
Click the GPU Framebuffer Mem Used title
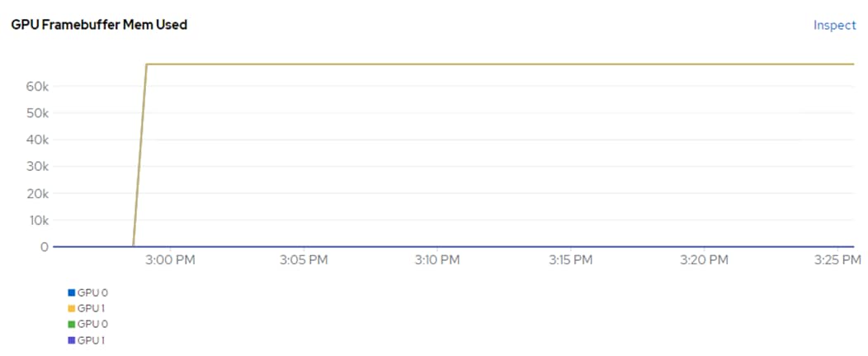99,25
